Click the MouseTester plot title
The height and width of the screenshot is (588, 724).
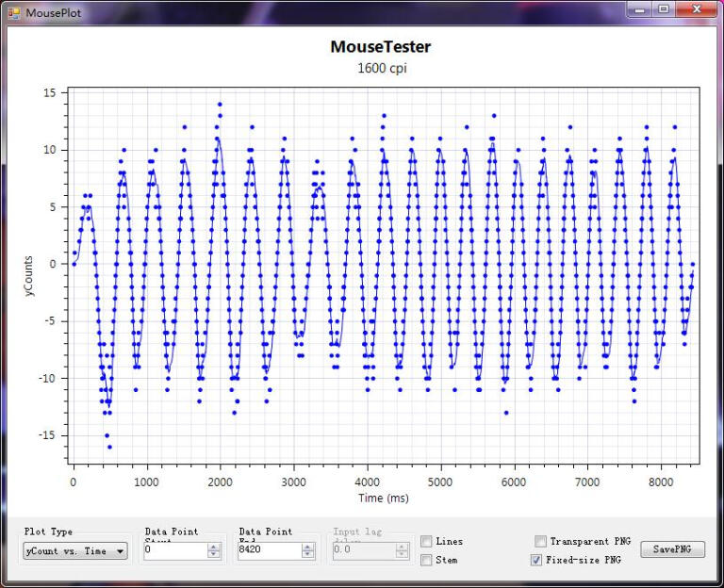[x=380, y=46]
